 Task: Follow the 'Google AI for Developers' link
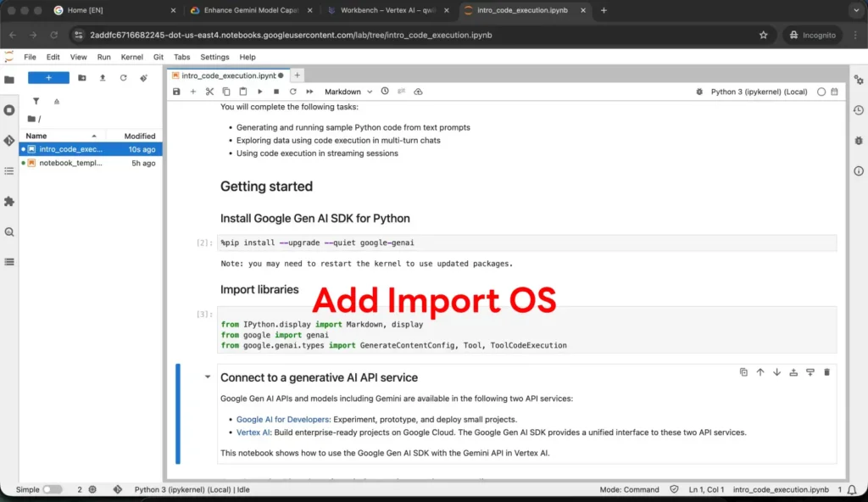(283, 419)
